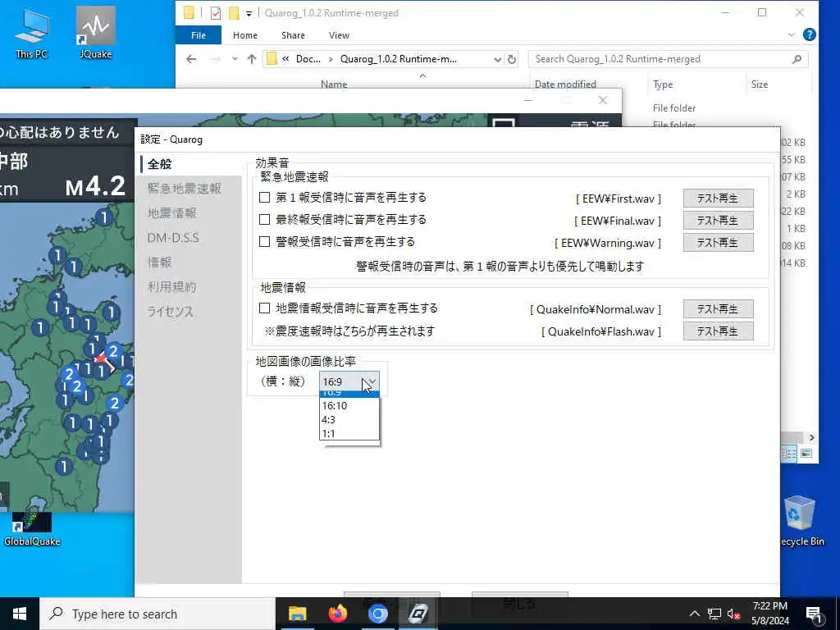Select JQuake desktop shortcut
Screen dimensions: 840x630
96,33
